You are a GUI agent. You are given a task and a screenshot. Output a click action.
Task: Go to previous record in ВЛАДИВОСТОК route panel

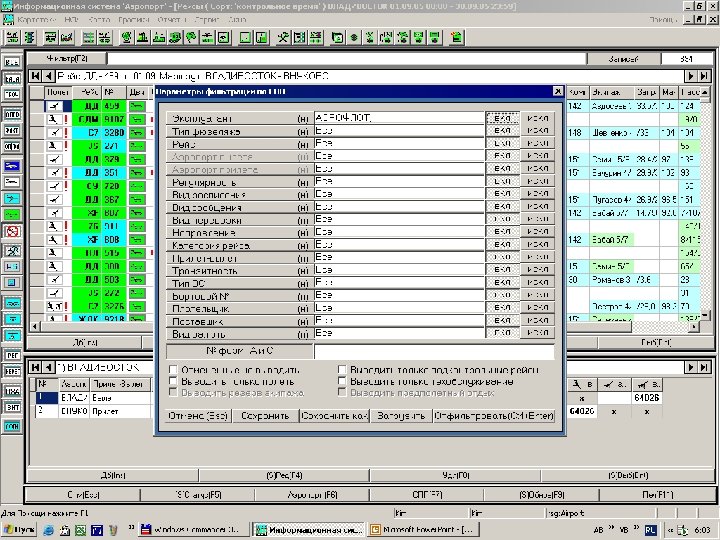click(x=48, y=367)
